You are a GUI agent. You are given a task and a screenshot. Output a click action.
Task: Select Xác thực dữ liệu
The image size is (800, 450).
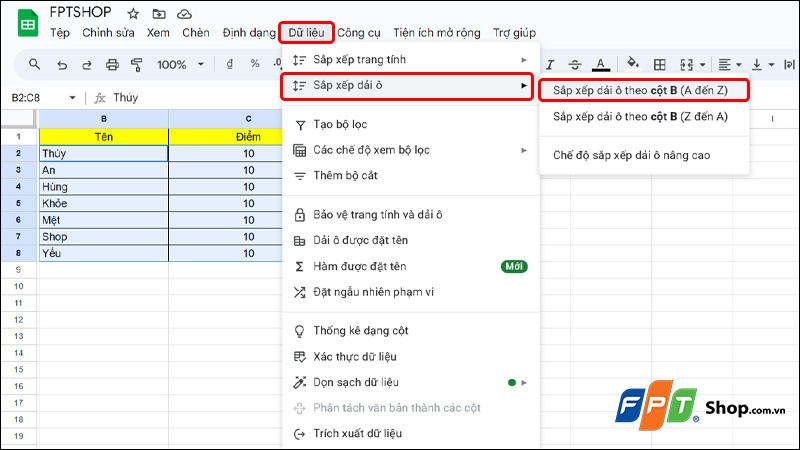tap(410, 357)
